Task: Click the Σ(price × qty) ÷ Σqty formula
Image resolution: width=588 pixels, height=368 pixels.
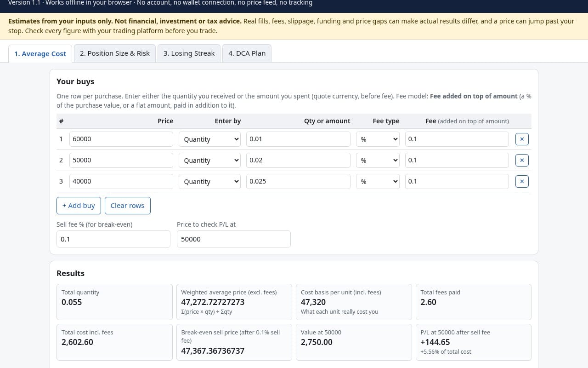Action: coord(207,311)
